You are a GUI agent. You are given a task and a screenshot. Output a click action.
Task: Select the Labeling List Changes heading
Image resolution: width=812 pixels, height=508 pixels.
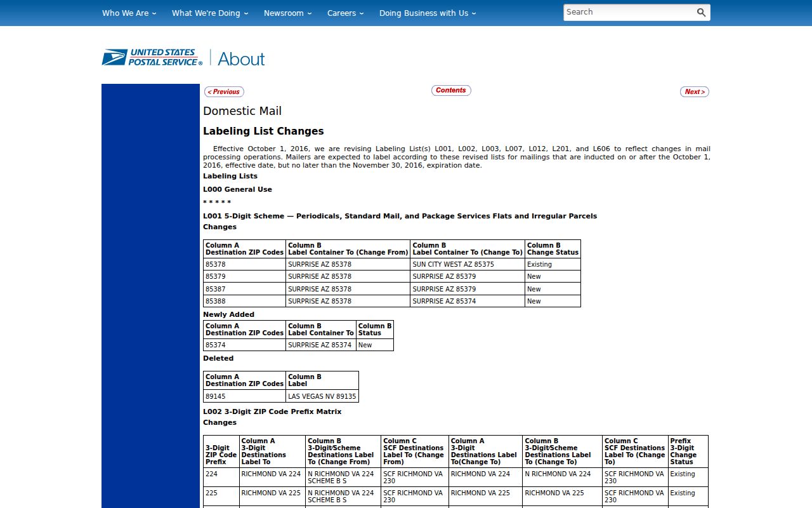263,131
